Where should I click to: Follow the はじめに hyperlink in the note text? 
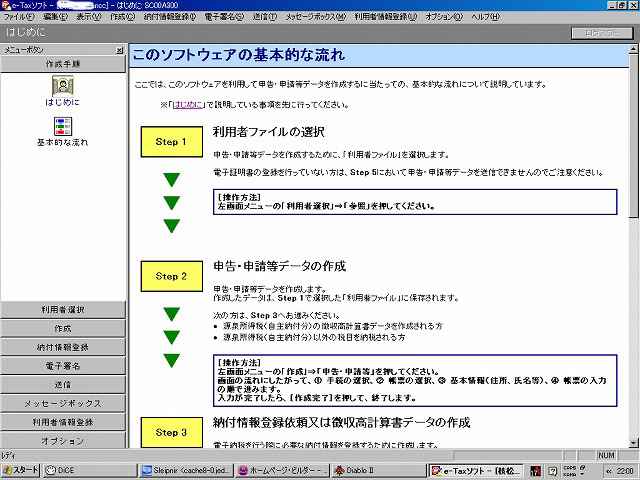pyautogui.click(x=188, y=105)
